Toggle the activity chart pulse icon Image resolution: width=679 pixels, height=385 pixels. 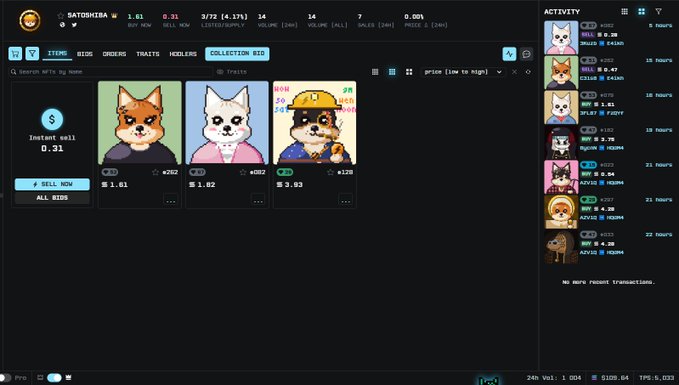[509, 54]
